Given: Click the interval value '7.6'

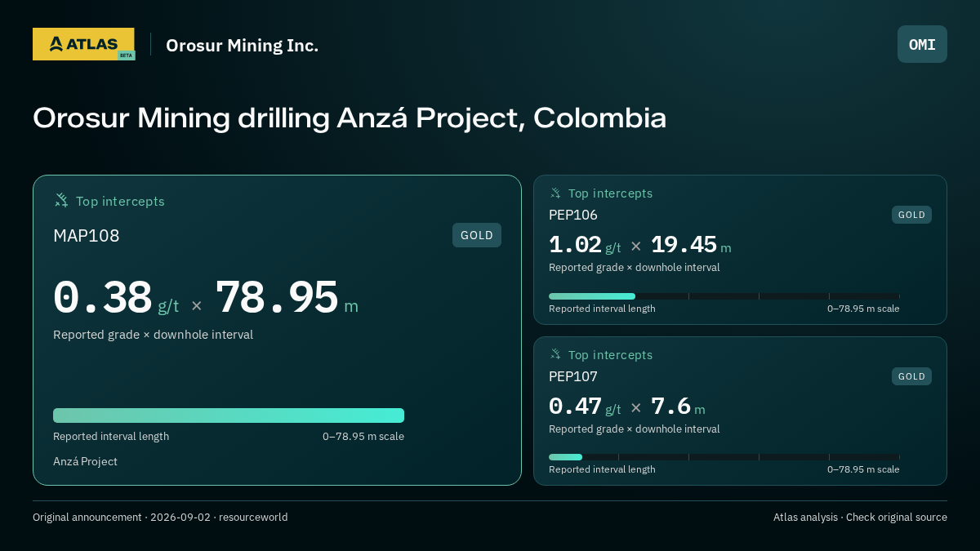Looking at the screenshot, I should click(670, 406).
